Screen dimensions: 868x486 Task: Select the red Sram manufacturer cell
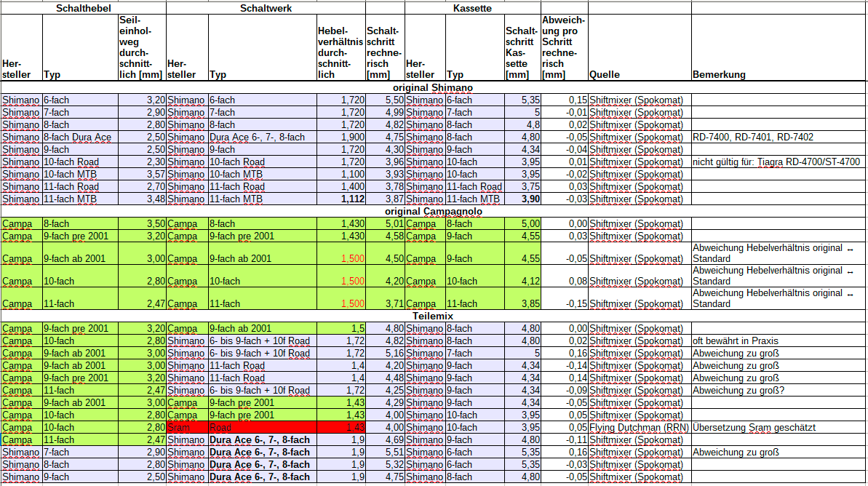click(x=186, y=427)
